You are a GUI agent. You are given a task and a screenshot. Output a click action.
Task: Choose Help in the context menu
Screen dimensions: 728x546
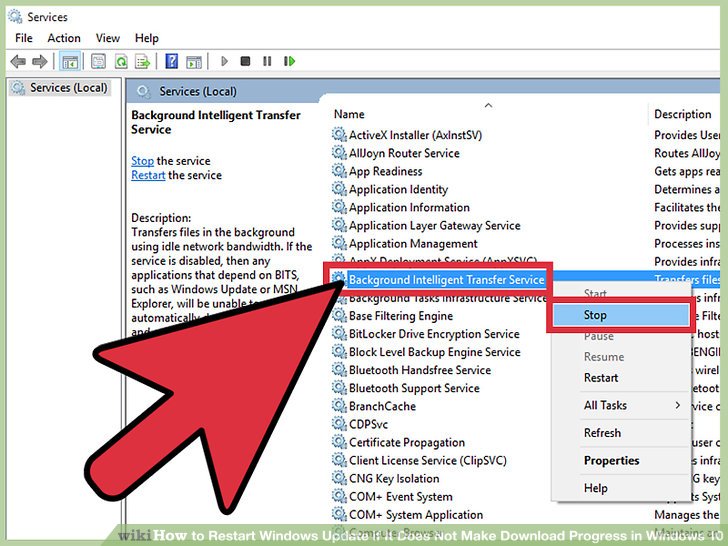click(x=621, y=488)
